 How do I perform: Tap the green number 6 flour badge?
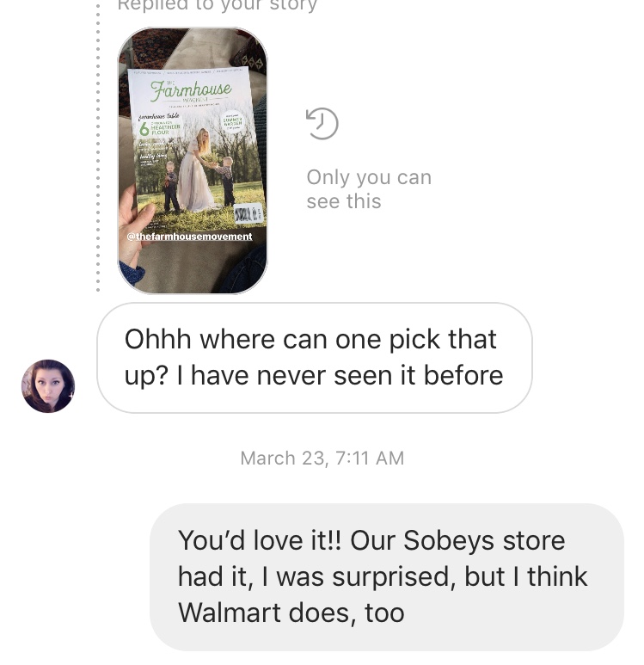click(x=144, y=129)
